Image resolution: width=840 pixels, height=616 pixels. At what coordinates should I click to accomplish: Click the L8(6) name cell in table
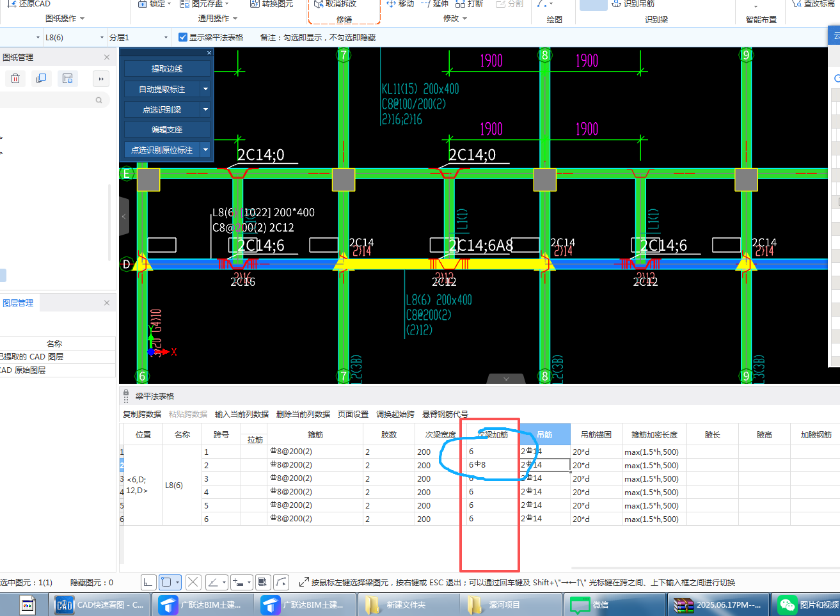(182, 485)
